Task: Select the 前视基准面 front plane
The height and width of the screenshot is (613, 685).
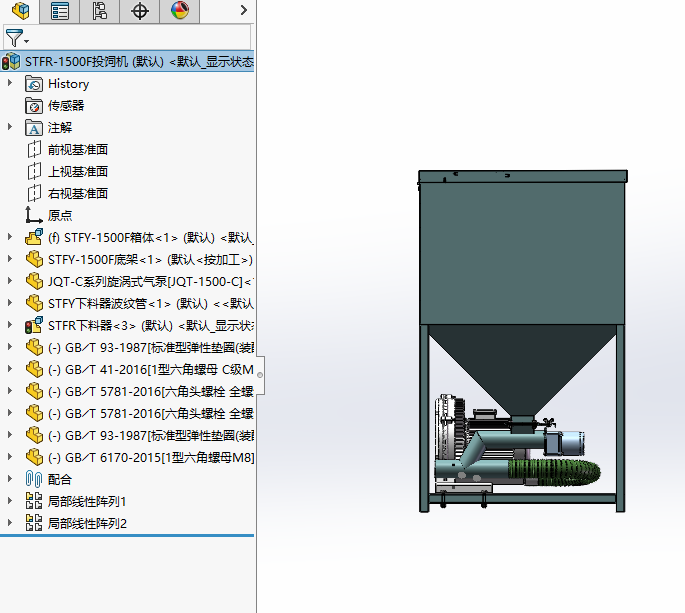Action: [x=78, y=149]
